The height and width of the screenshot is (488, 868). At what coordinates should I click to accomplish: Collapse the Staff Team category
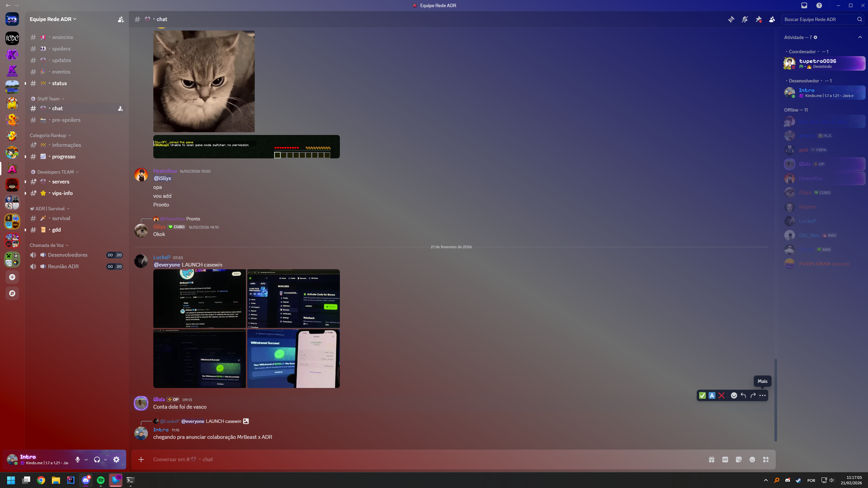pos(47,99)
